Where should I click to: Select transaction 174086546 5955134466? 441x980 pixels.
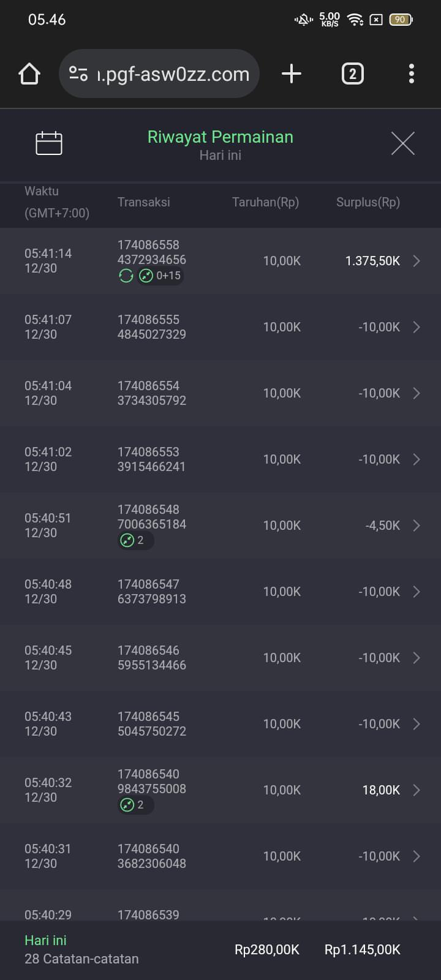tap(152, 658)
